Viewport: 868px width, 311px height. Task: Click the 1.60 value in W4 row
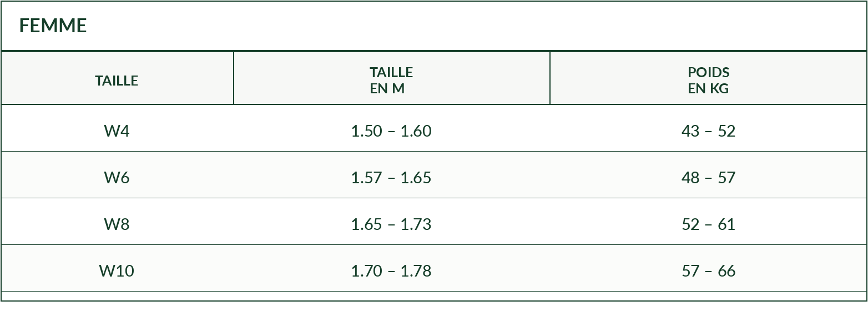click(416, 131)
